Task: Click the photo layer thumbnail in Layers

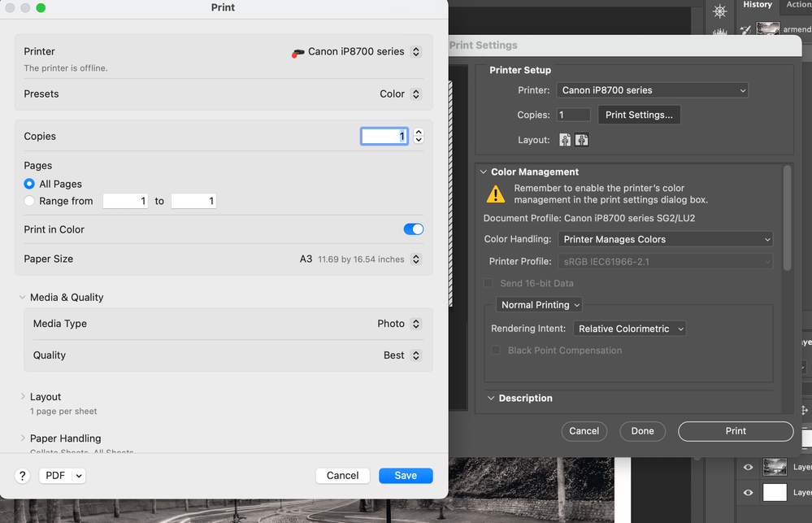Action: 774,467
